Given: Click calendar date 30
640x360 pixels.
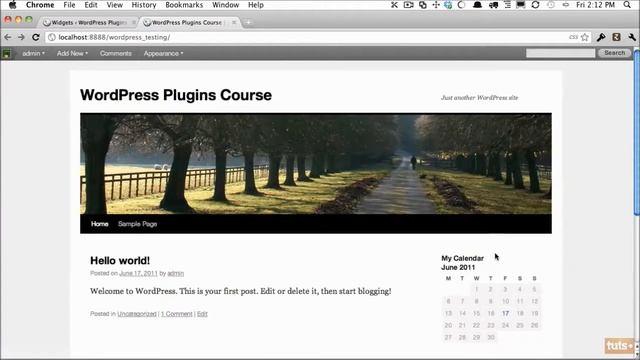Looking at the screenshot, I should pos(491,337).
